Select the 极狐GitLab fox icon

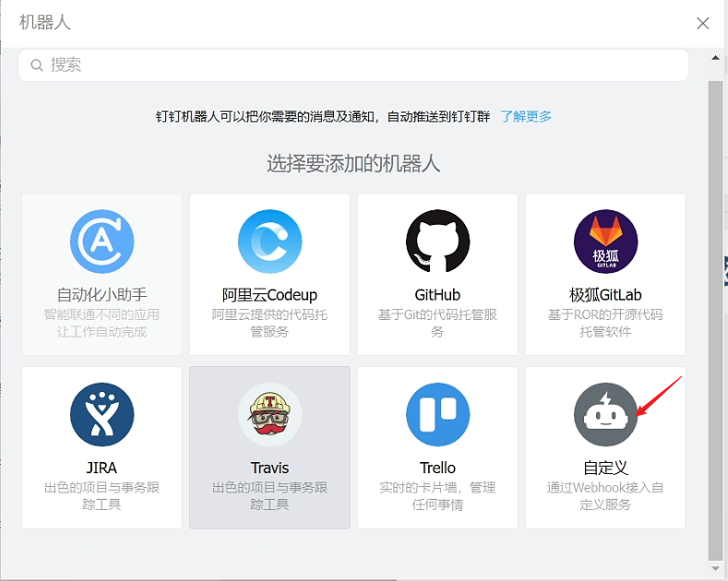coord(605,242)
